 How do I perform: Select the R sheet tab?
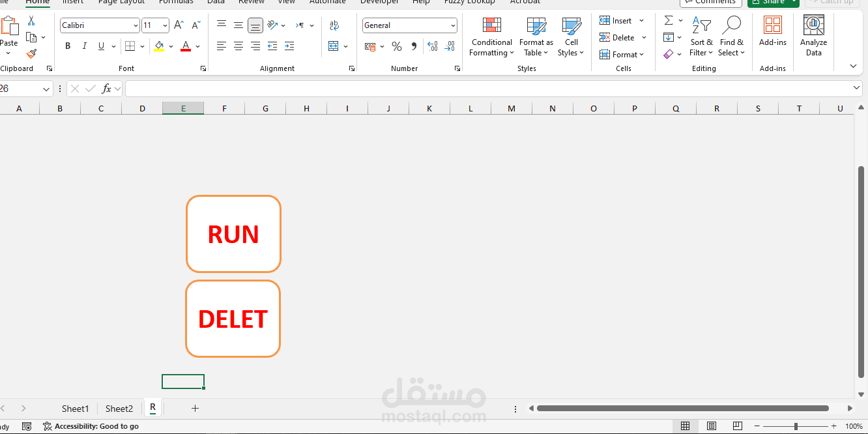tap(153, 408)
